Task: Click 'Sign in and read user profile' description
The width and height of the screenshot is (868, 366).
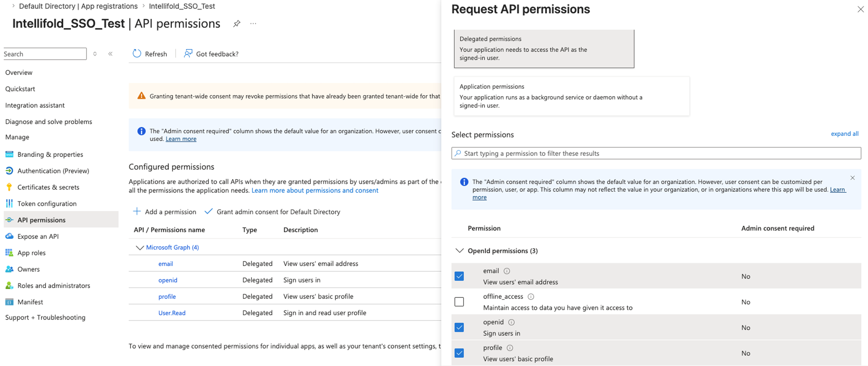Action: [325, 313]
